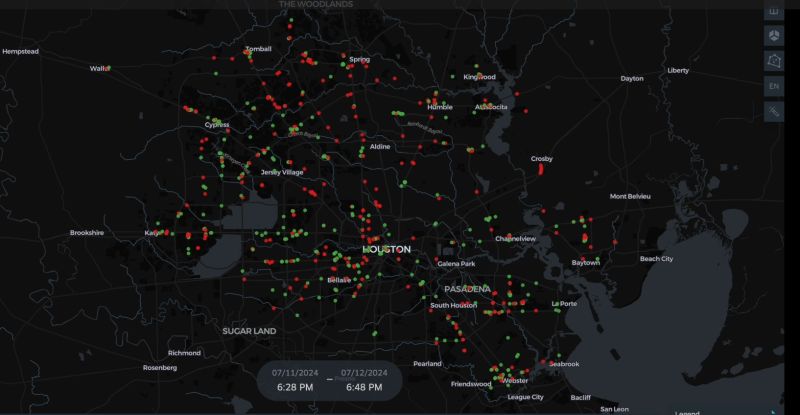Click the PASADENA map label
Viewport: 800px width, 415px height.
[x=467, y=289]
